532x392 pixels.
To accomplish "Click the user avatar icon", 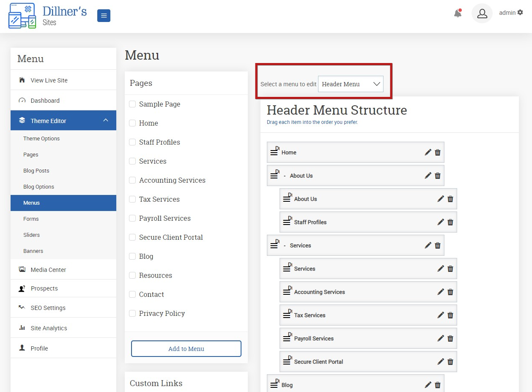I will click(482, 14).
